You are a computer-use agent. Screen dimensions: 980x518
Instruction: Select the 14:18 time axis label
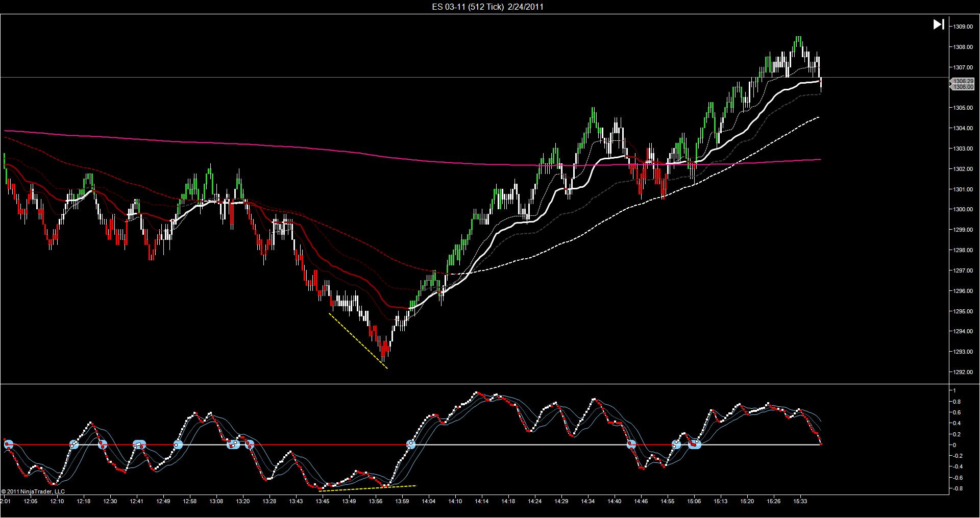pyautogui.click(x=508, y=502)
